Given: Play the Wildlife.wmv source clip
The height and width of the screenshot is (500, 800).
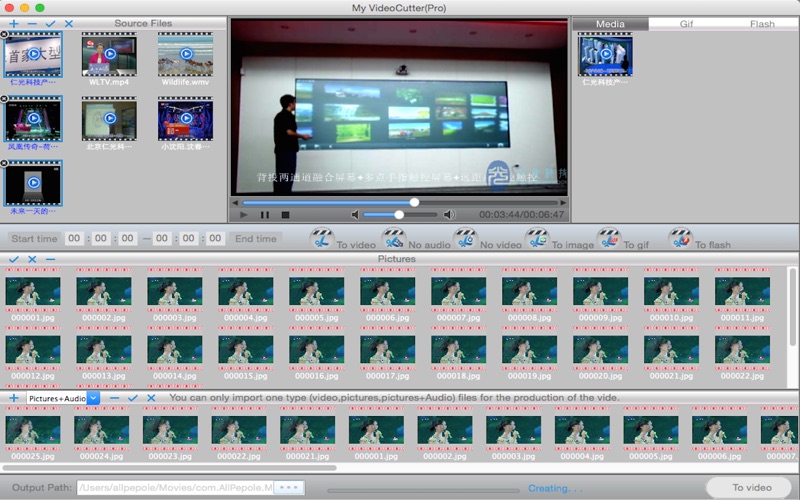Looking at the screenshot, I should [186, 54].
